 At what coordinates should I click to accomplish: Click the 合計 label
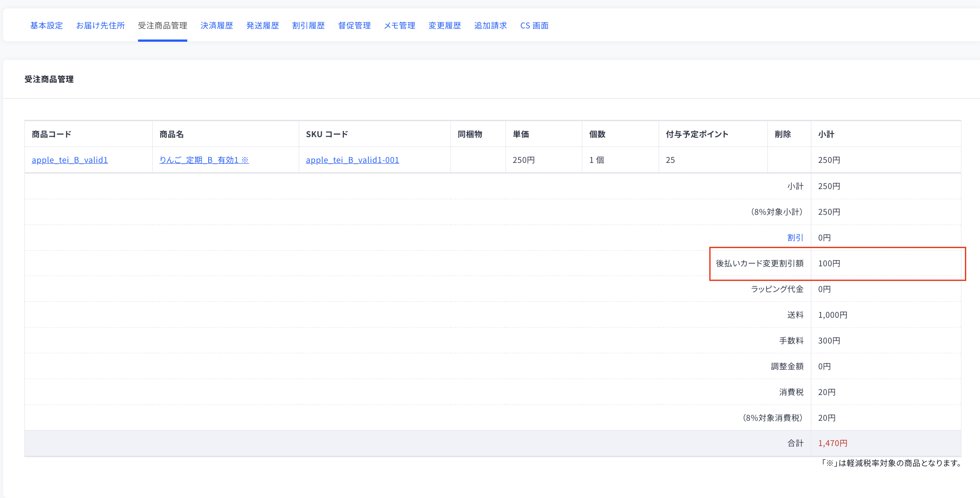coord(795,443)
